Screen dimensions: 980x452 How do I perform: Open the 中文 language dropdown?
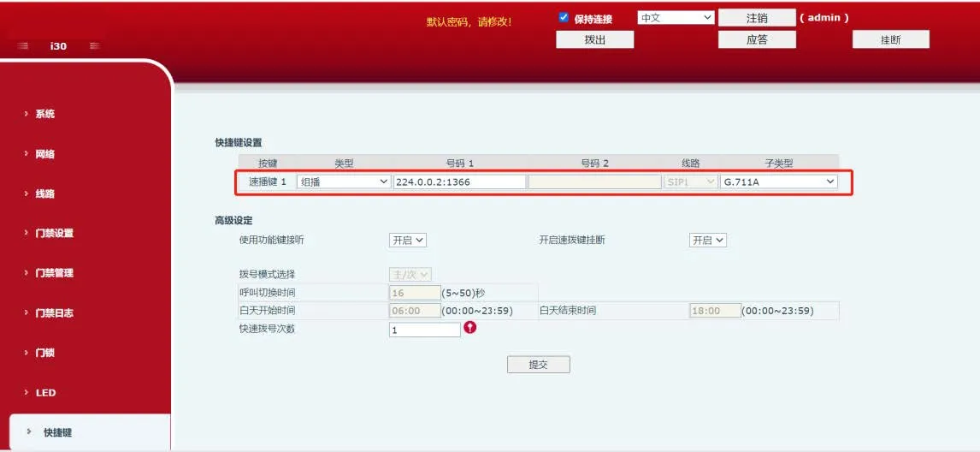point(676,18)
